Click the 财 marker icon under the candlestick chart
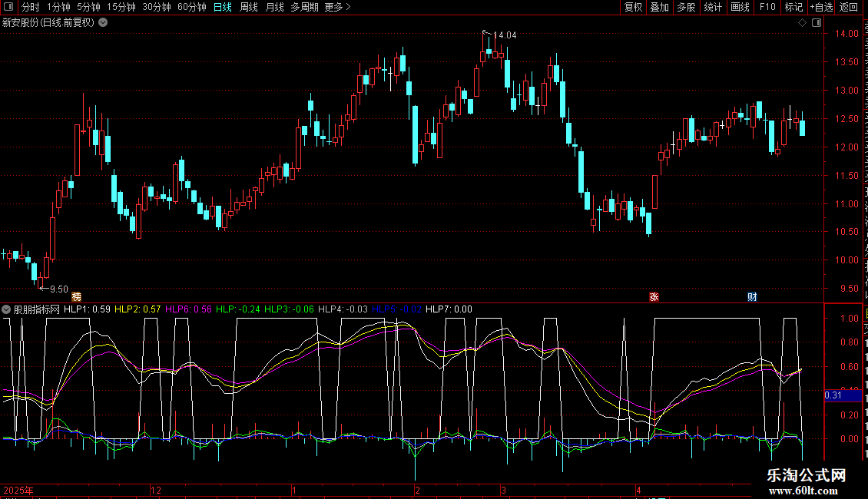 752,297
